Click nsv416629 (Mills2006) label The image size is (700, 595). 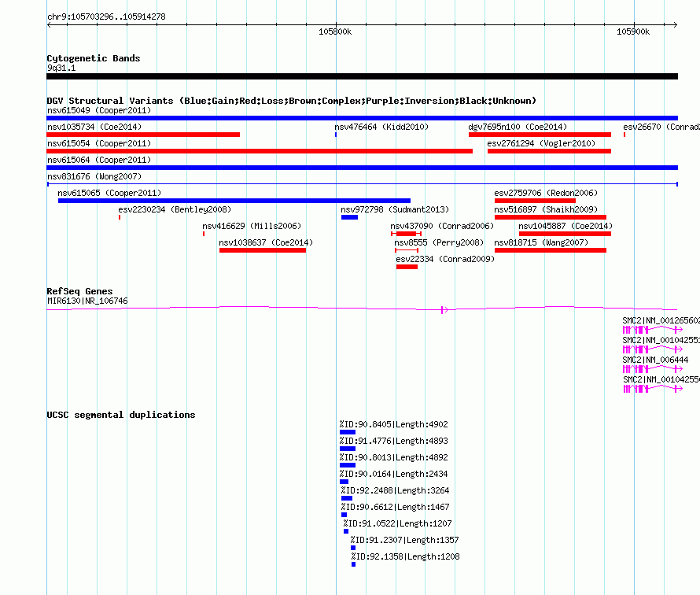click(x=252, y=226)
